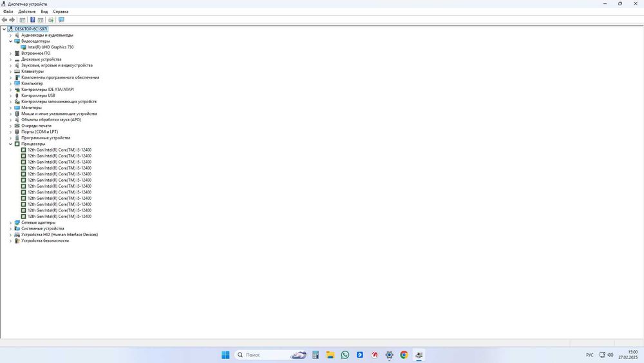
Task: Open WhatsApp from the taskbar
Action: click(x=345, y=355)
